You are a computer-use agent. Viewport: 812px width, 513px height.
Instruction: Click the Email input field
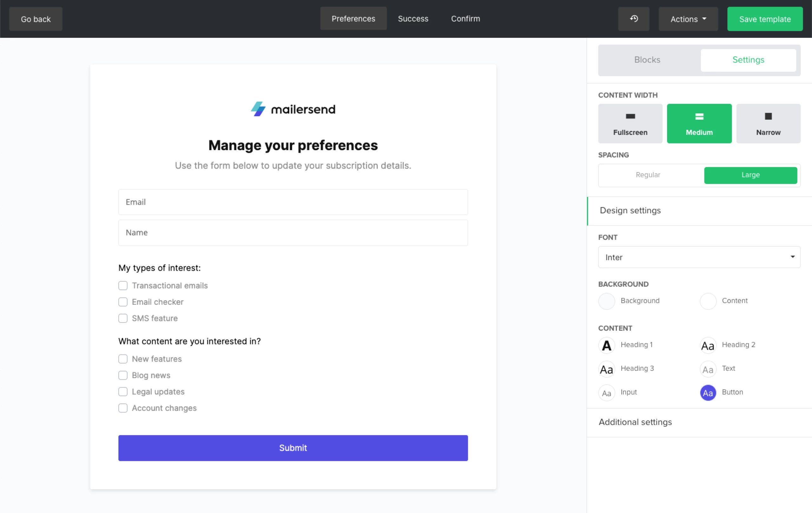click(x=293, y=202)
